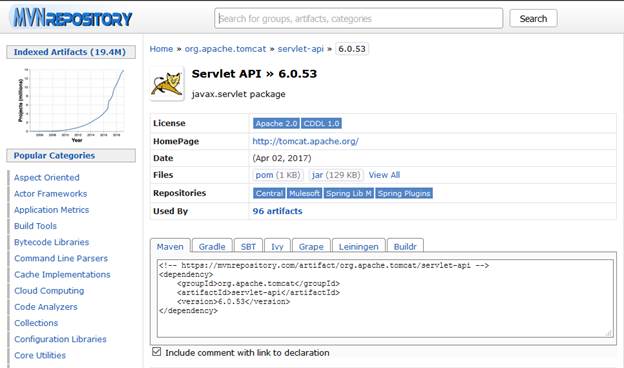Open the Cache Implementations category
This screenshot has height=368, width=624.
tap(62, 275)
